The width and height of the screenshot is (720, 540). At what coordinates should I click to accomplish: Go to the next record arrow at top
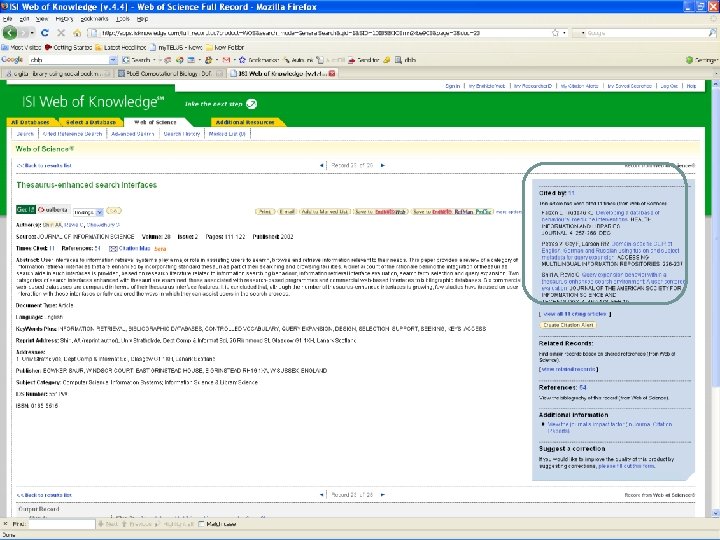[382, 165]
